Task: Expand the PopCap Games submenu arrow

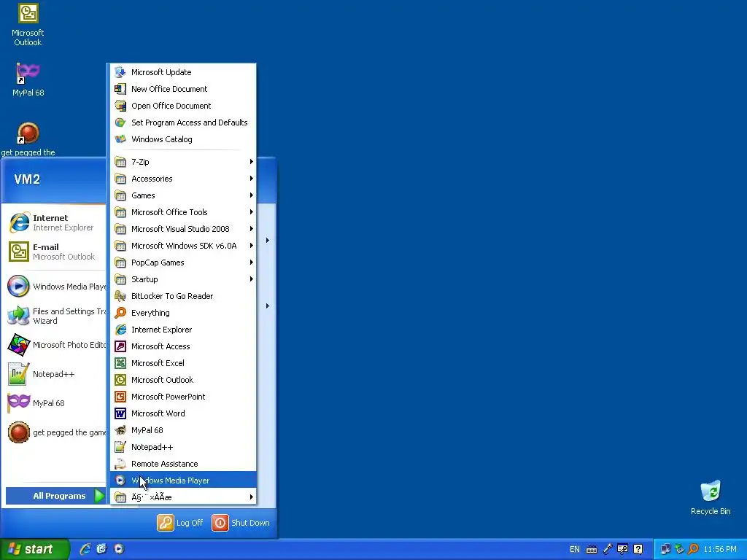Action: pyautogui.click(x=251, y=262)
